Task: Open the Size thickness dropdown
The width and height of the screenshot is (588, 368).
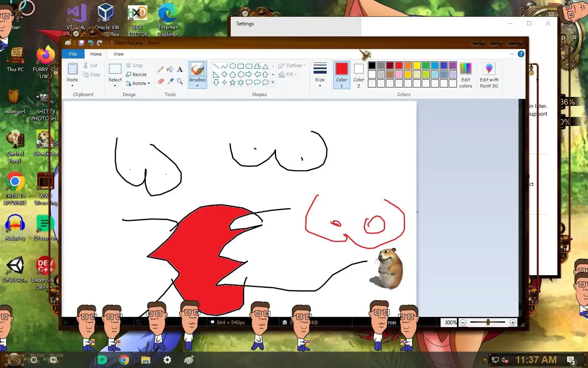Action: click(x=320, y=75)
